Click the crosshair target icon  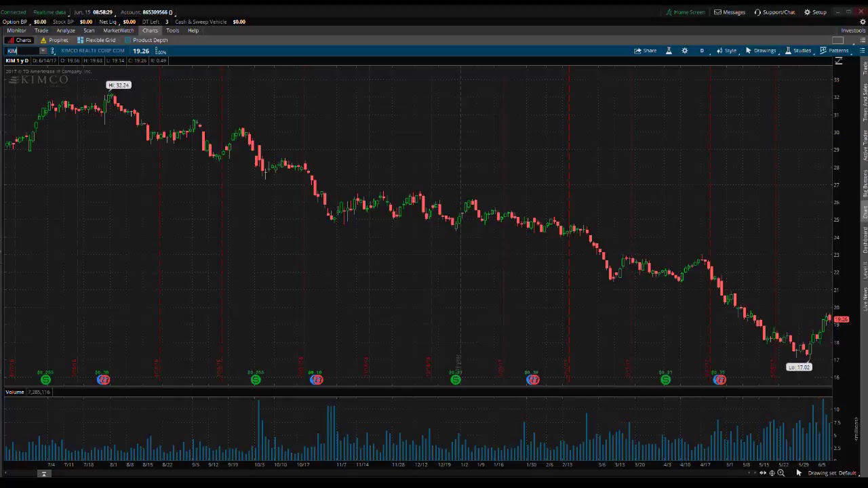[x=772, y=473]
